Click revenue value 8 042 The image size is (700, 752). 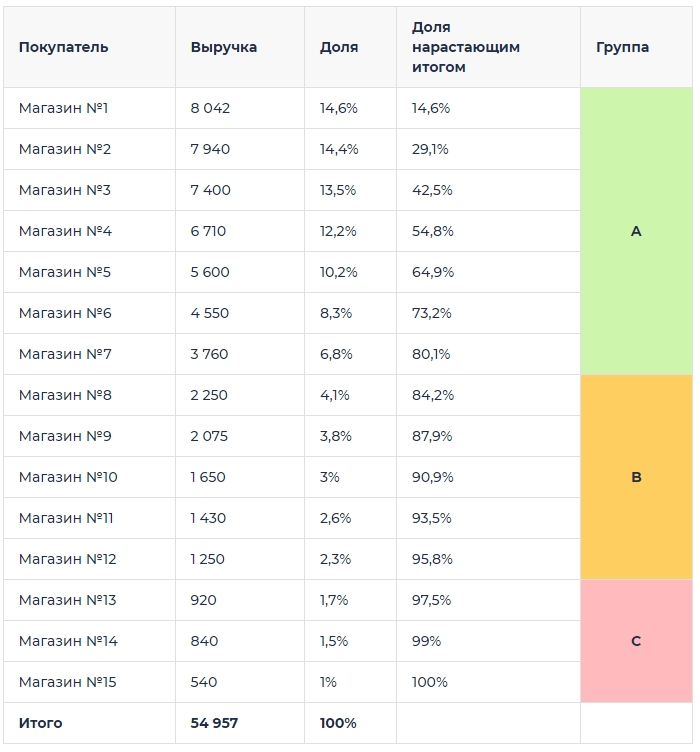tap(210, 108)
